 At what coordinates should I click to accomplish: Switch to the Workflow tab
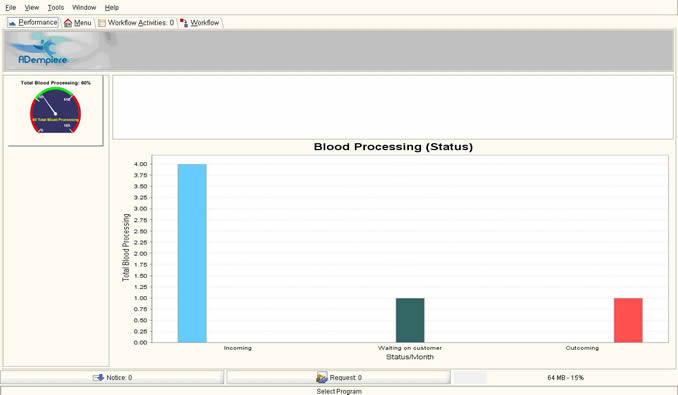click(200, 23)
